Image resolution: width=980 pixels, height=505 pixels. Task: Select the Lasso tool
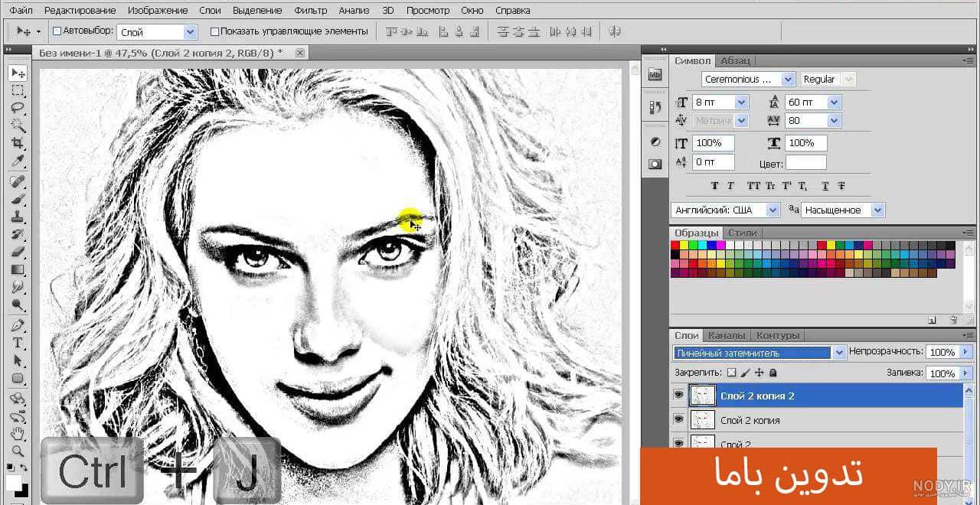click(x=17, y=108)
